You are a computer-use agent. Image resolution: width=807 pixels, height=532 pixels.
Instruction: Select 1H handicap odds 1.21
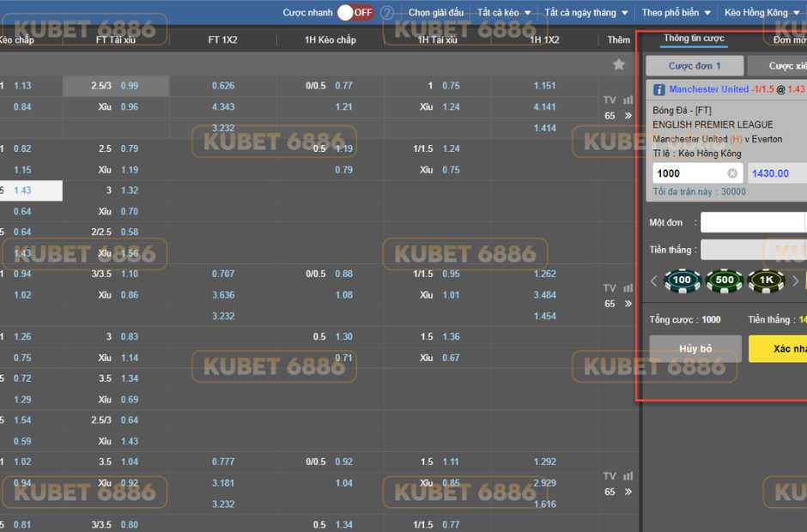click(x=343, y=107)
